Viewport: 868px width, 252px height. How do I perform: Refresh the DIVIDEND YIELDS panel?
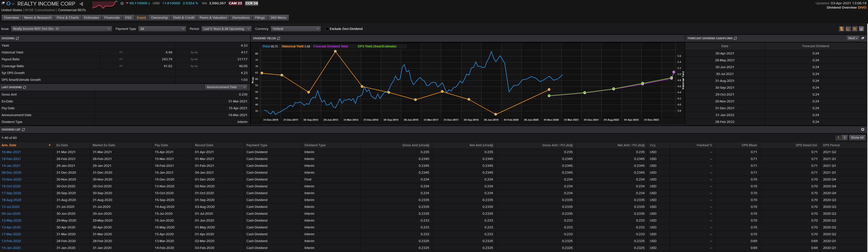[x=279, y=38]
